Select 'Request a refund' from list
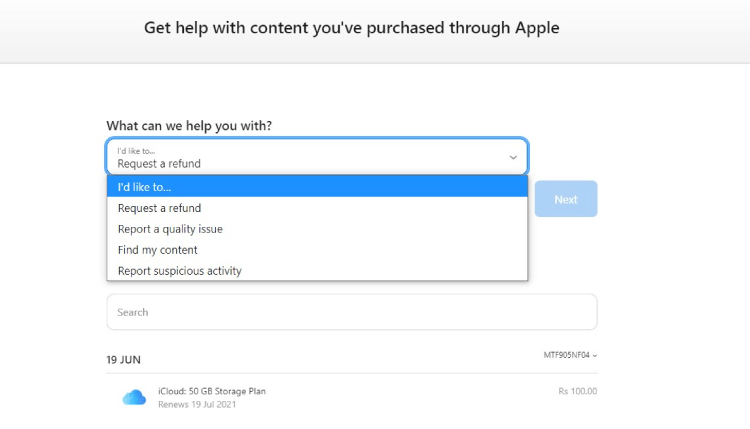The height and width of the screenshot is (429, 750). click(x=317, y=208)
